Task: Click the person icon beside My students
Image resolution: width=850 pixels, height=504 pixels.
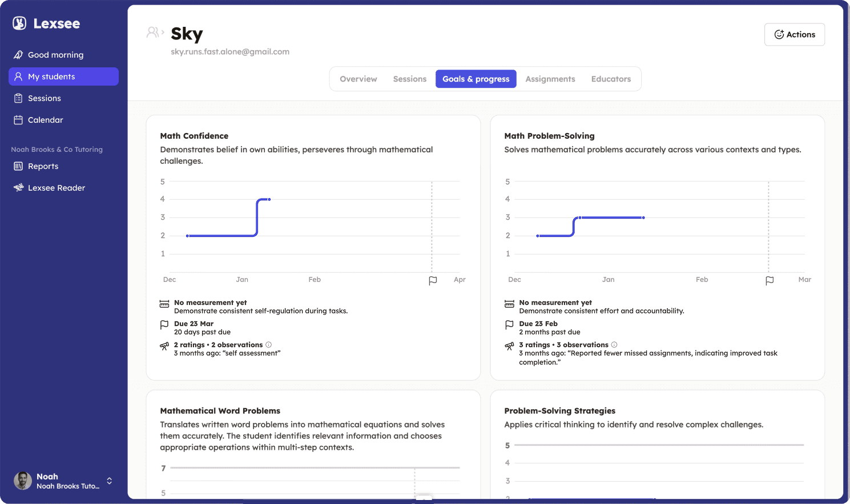Action: point(18,76)
